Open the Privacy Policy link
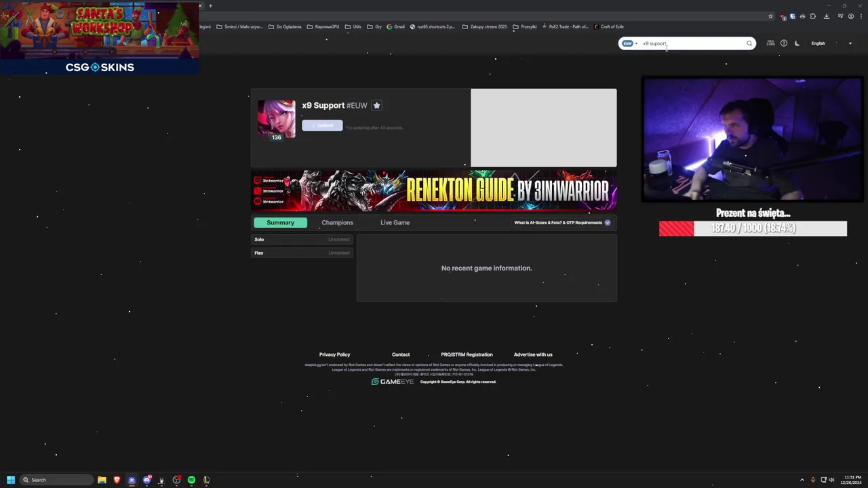This screenshot has width=868, height=488. 334,354
